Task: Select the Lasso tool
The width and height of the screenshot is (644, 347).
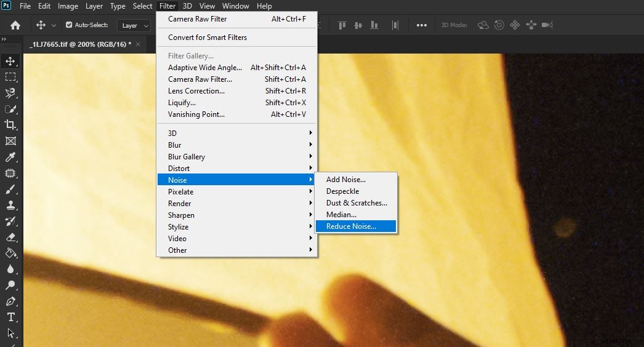Action: [10, 94]
